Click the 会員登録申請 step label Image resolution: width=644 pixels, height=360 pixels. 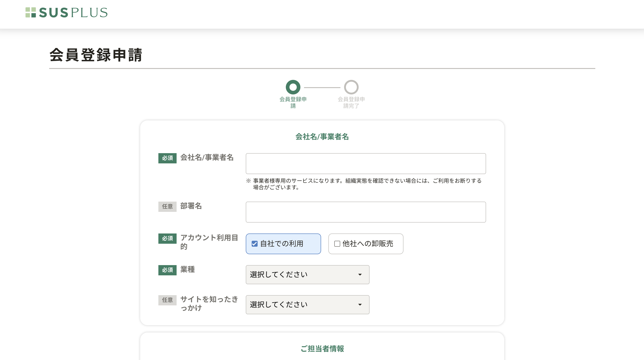pyautogui.click(x=293, y=102)
